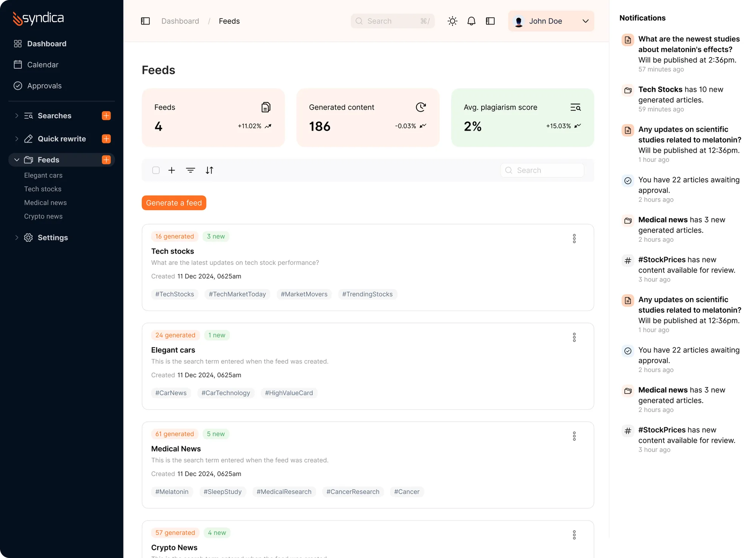756x558 pixels.
Task: Click John Doe avatar image
Action: (519, 21)
